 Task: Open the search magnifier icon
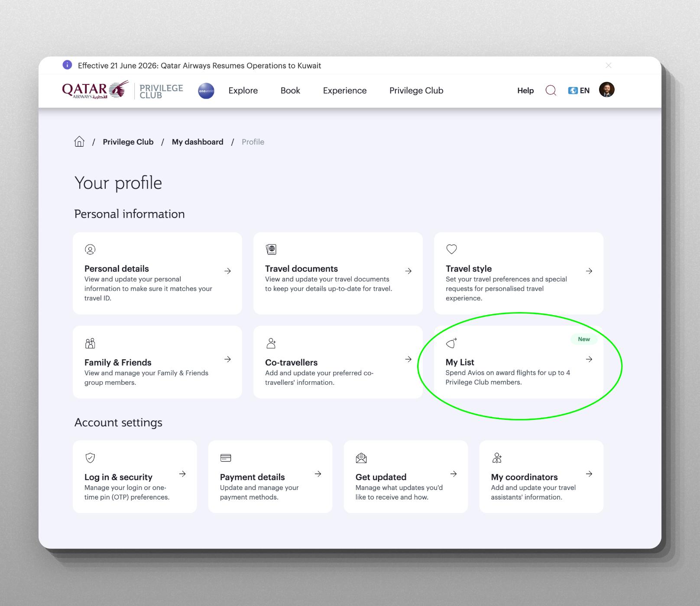click(551, 90)
